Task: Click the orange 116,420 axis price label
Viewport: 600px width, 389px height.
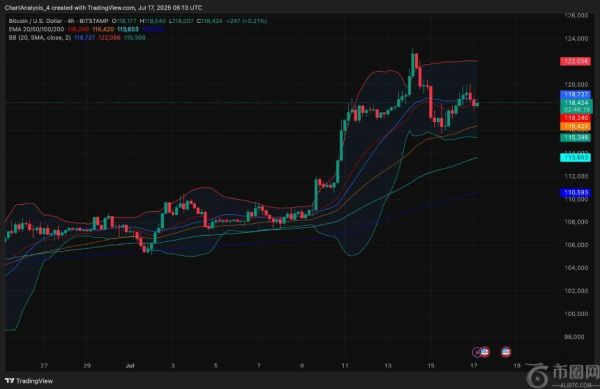Action: tap(576, 126)
